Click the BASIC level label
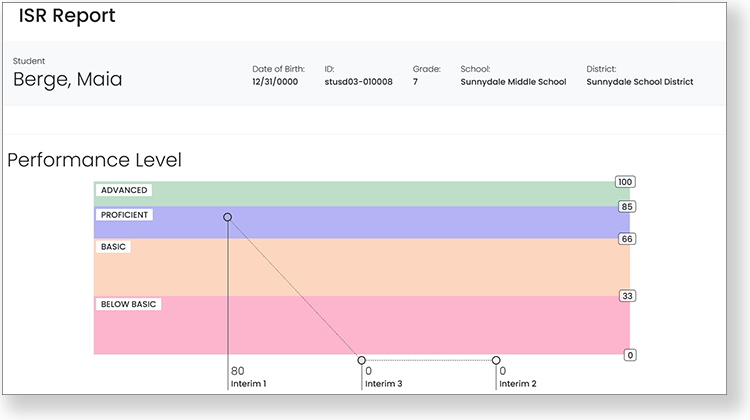The image size is (750, 420). [114, 246]
